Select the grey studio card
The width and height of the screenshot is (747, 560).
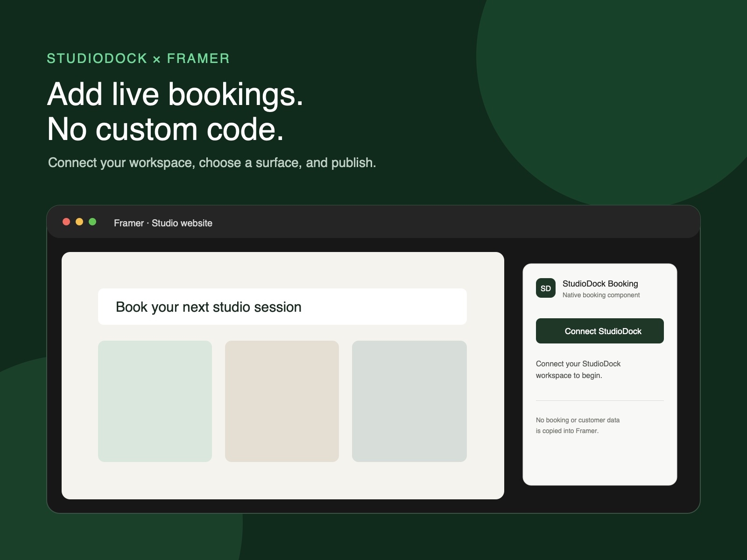409,401
